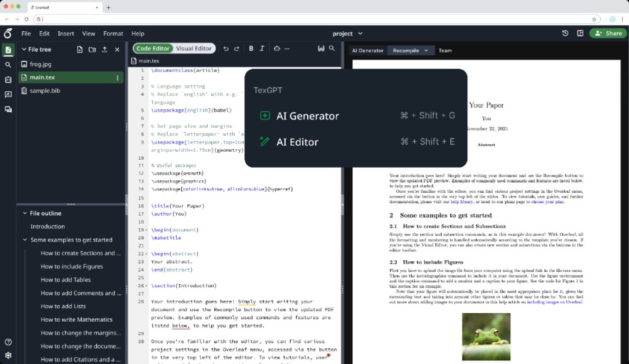Screen dimensions: 629x364
Task: Open the integrations icon in left rail
Action: tap(8, 80)
